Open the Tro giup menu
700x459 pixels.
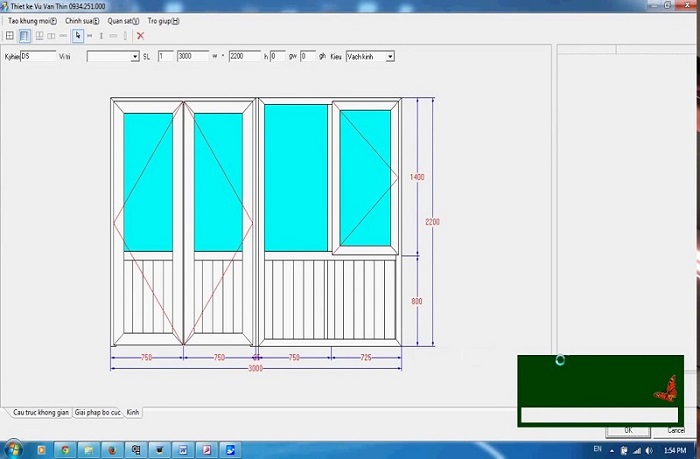(x=163, y=21)
